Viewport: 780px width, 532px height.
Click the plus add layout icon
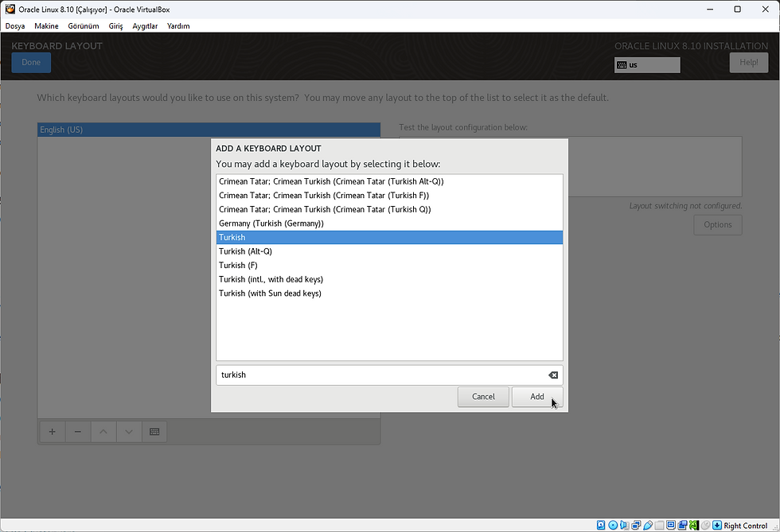pos(52,432)
